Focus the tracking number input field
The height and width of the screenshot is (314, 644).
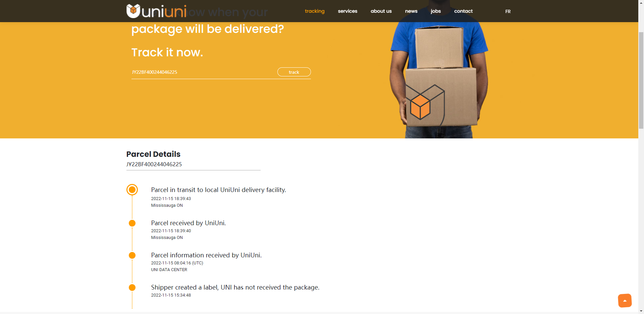click(x=203, y=72)
